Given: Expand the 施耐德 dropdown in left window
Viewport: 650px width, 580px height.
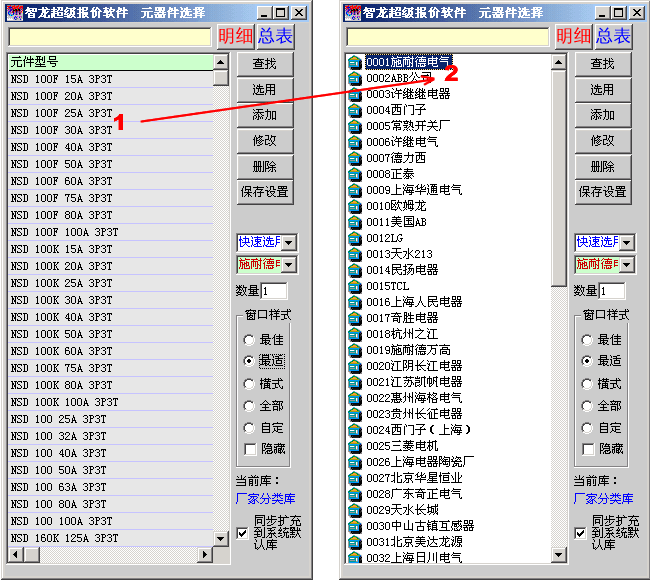Looking at the screenshot, I should pos(289,265).
